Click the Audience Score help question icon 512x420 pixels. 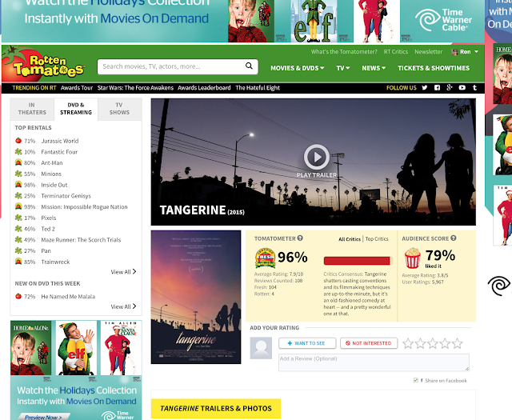point(454,238)
